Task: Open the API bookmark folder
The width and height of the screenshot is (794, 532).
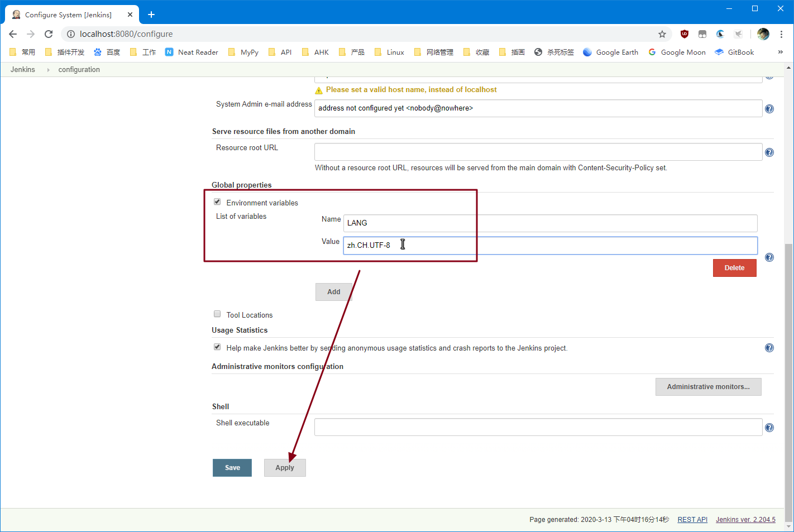Action: point(280,52)
